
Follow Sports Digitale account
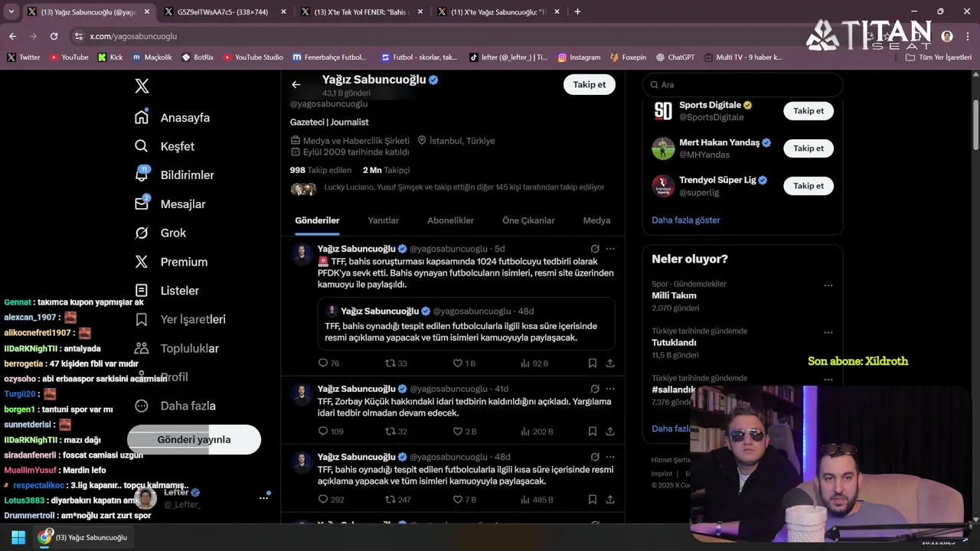coord(808,111)
